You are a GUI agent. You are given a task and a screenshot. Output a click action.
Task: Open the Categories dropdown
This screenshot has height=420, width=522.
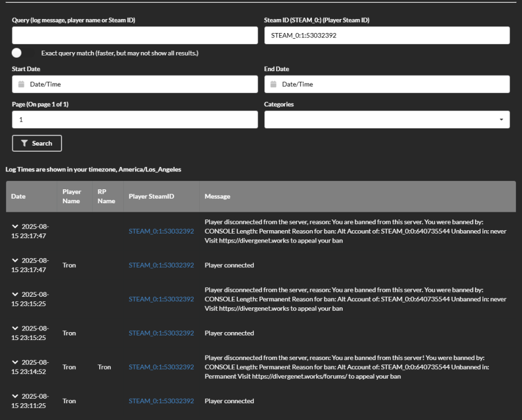(501, 119)
